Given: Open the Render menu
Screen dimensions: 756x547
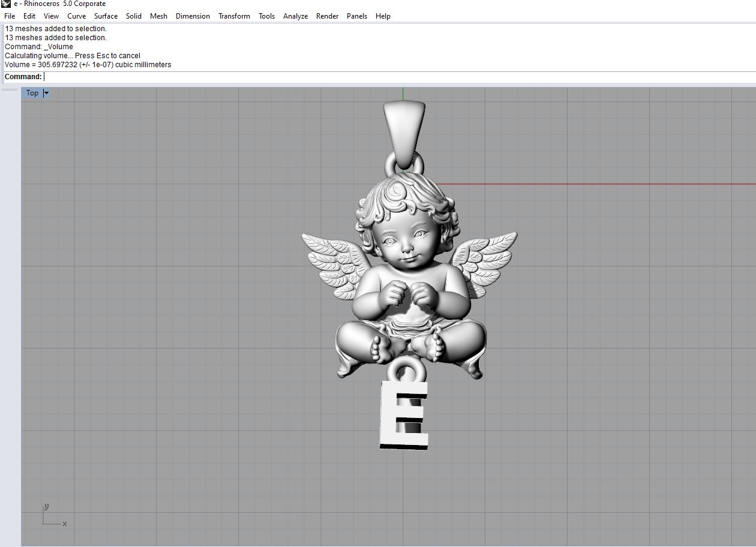Looking at the screenshot, I should (328, 16).
